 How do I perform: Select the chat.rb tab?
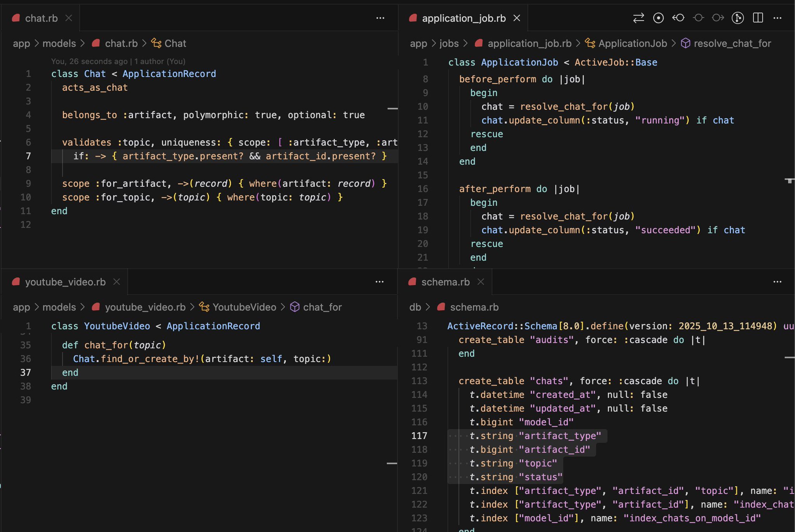[41, 18]
